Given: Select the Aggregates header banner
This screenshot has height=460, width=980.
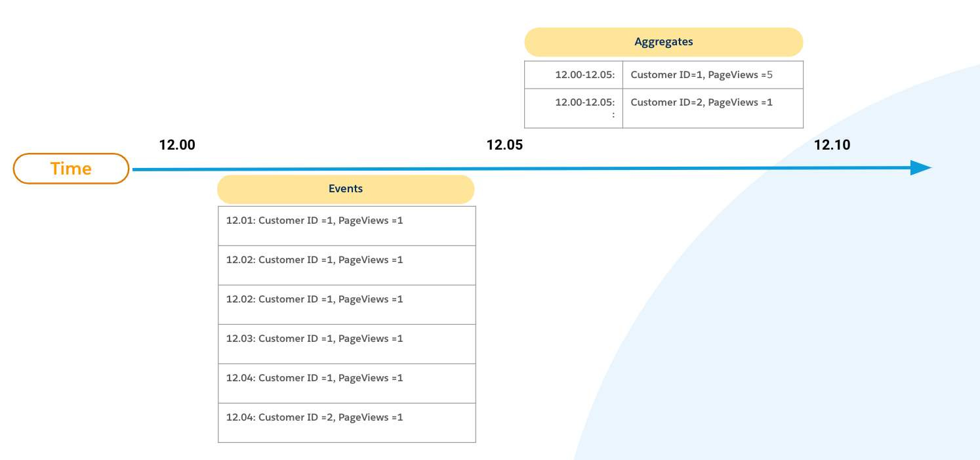Looking at the screenshot, I should (x=664, y=42).
